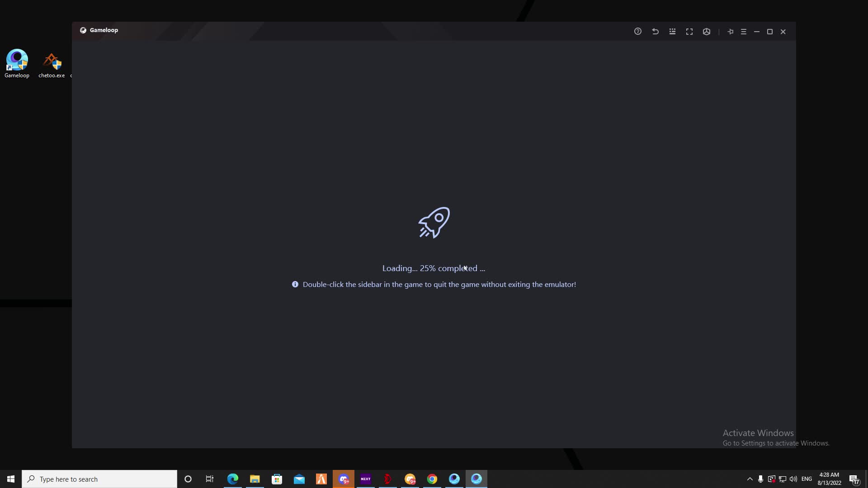Image resolution: width=868 pixels, height=488 pixels.
Task: Launch Microsoft Edge from taskbar
Action: 232,479
